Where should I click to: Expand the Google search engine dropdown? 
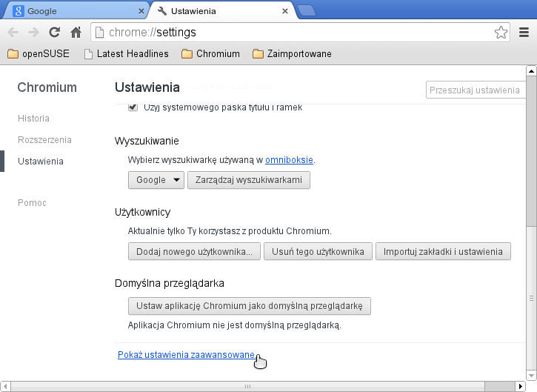coord(156,180)
